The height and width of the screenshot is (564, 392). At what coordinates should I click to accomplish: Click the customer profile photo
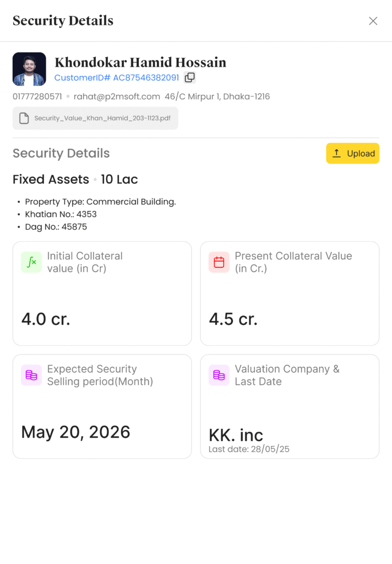point(29,69)
